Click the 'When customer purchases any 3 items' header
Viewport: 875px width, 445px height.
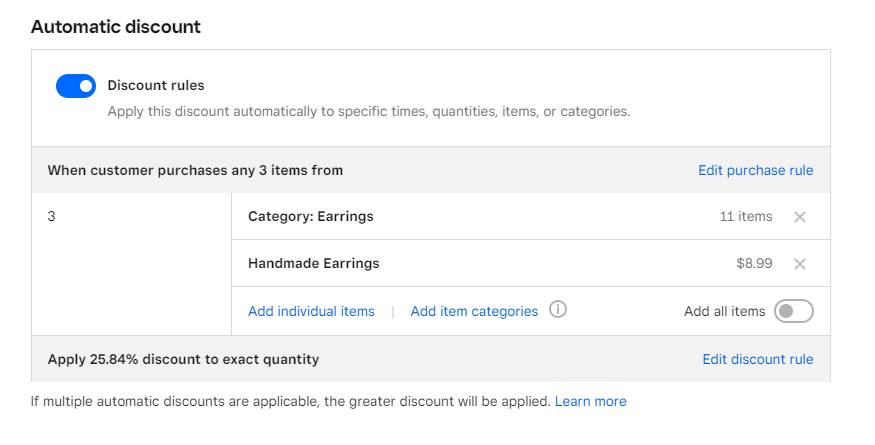tap(195, 170)
